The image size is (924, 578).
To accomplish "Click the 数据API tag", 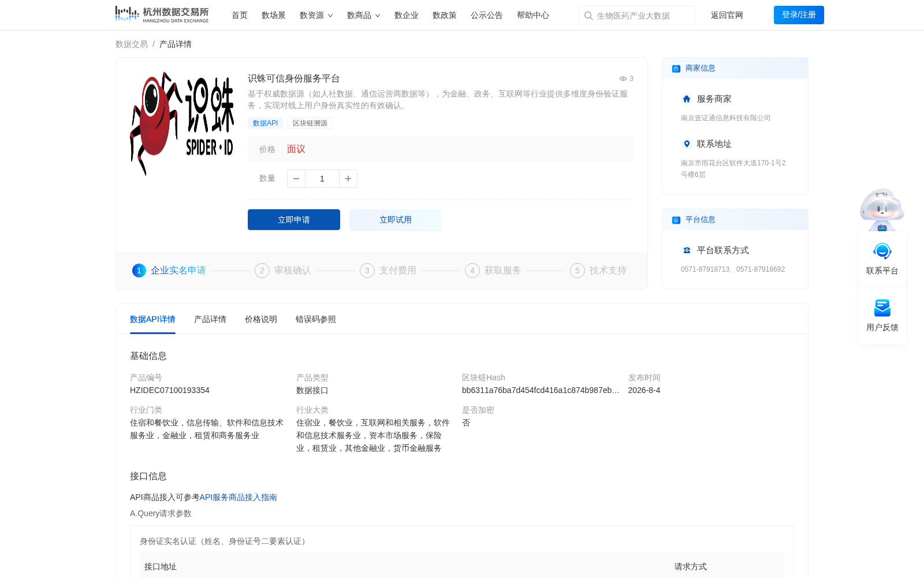I will (x=265, y=123).
